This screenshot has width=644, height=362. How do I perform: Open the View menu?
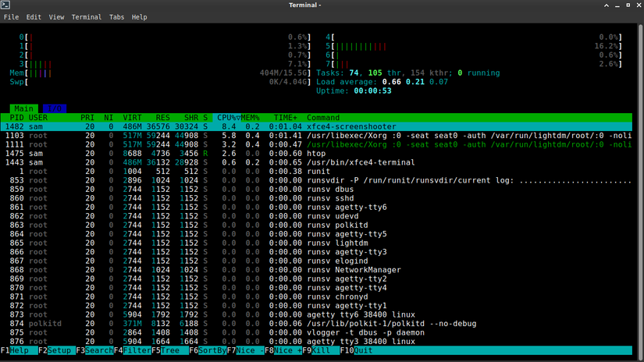tap(57, 16)
